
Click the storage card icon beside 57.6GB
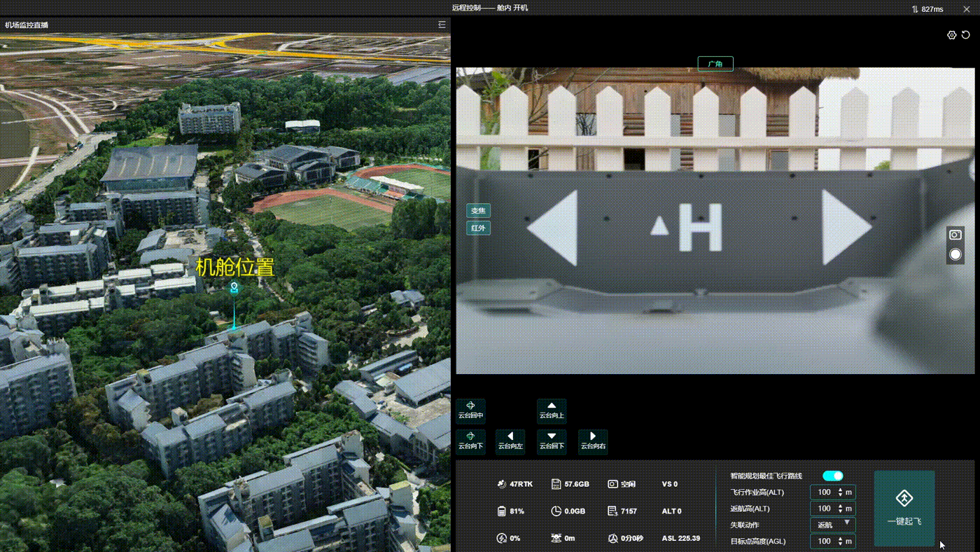(556, 484)
